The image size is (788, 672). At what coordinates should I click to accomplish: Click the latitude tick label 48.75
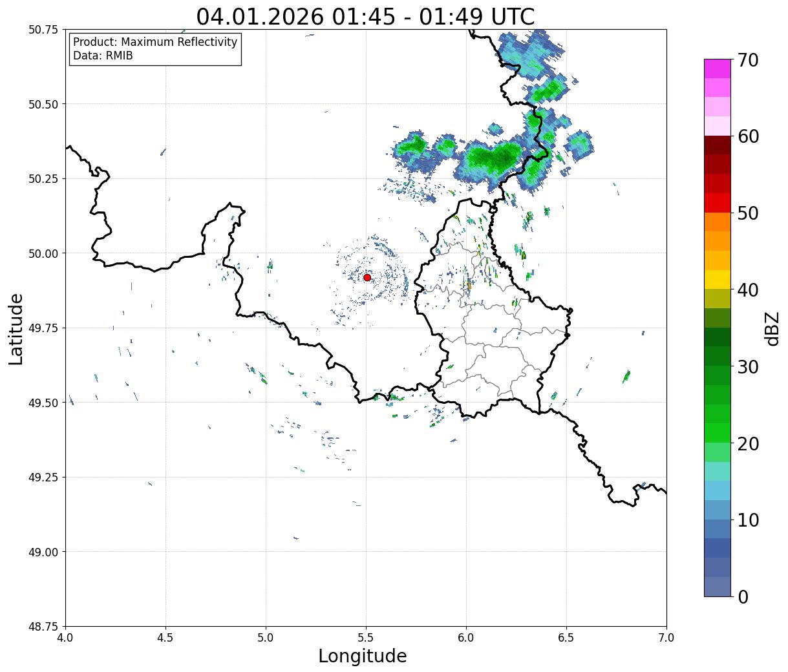coord(43,627)
